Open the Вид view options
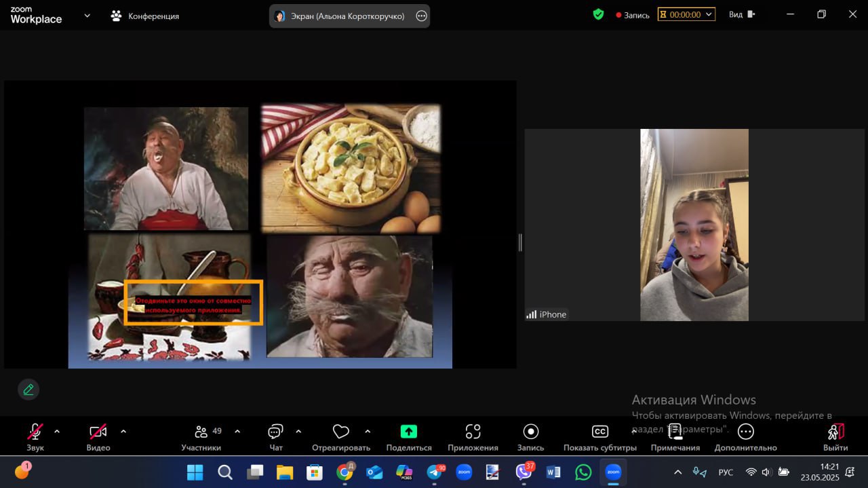Viewport: 868px width, 488px height. (x=742, y=14)
